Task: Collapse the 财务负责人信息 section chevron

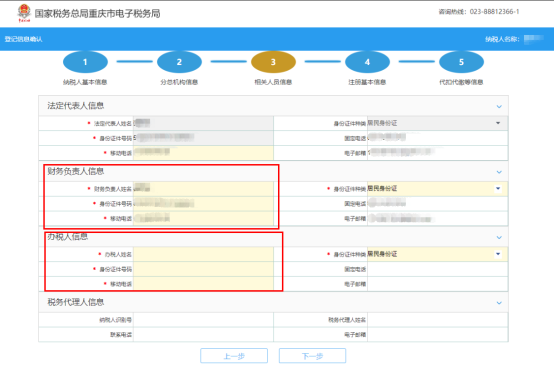Action: [499, 172]
